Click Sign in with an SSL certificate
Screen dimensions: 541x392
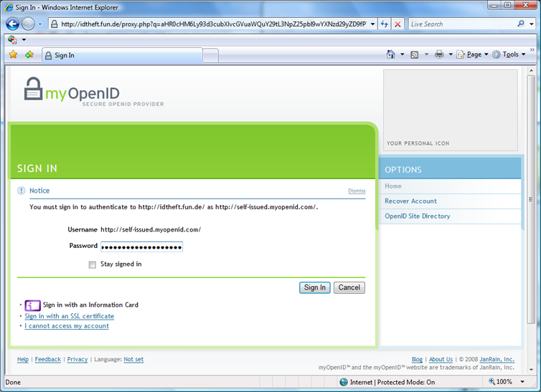[69, 316]
